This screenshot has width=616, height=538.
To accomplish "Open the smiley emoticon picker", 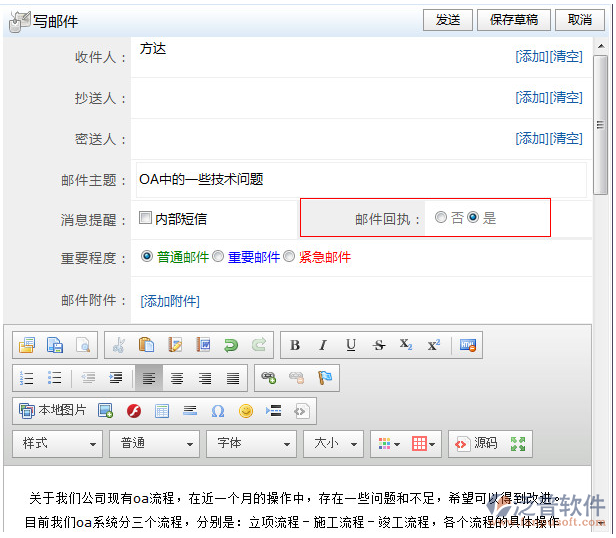I will 245,411.
